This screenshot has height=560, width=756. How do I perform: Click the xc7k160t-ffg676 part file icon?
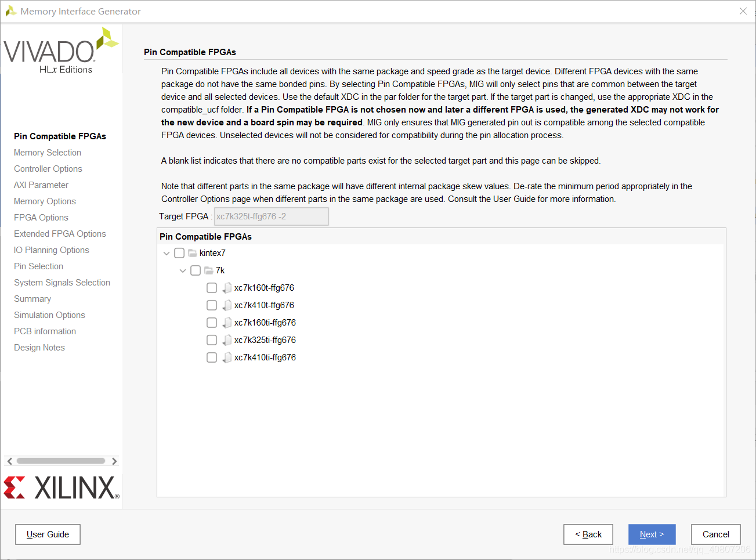[x=227, y=288]
